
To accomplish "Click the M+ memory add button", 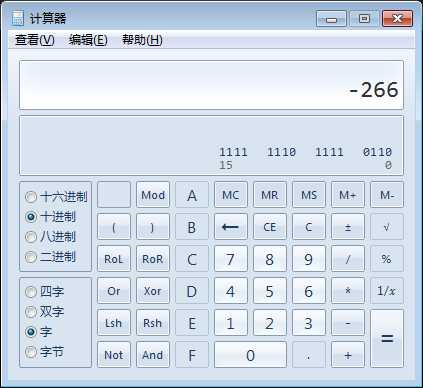I will click(348, 195).
